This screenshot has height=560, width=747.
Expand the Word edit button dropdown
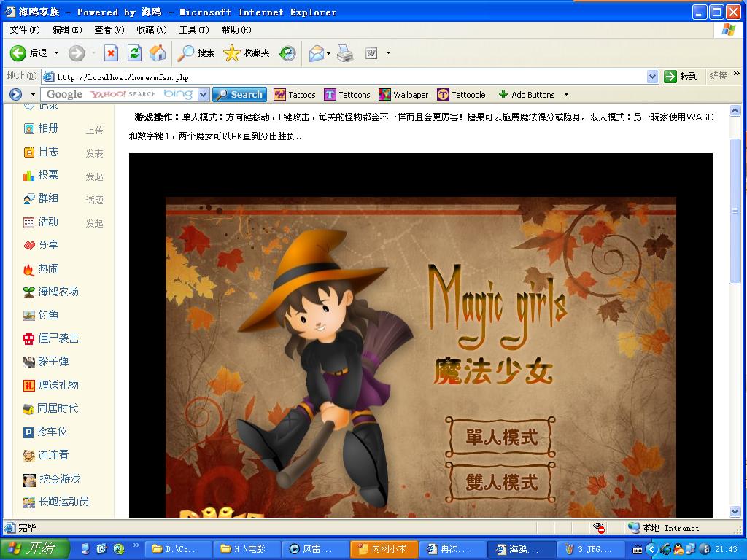(x=388, y=53)
